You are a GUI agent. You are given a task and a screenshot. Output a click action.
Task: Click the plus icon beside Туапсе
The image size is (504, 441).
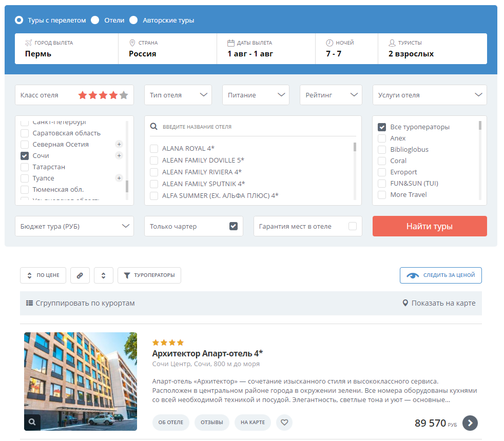point(119,178)
